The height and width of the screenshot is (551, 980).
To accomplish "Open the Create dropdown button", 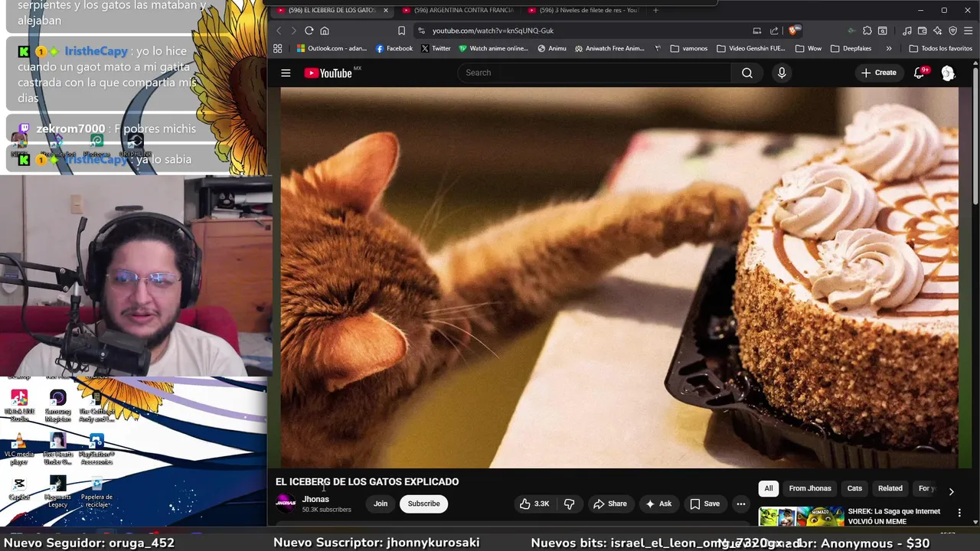I will pos(878,73).
